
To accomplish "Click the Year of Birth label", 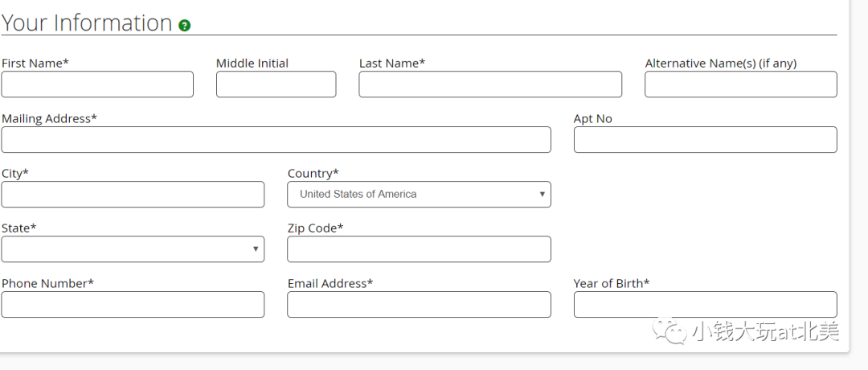I will pos(611,283).
